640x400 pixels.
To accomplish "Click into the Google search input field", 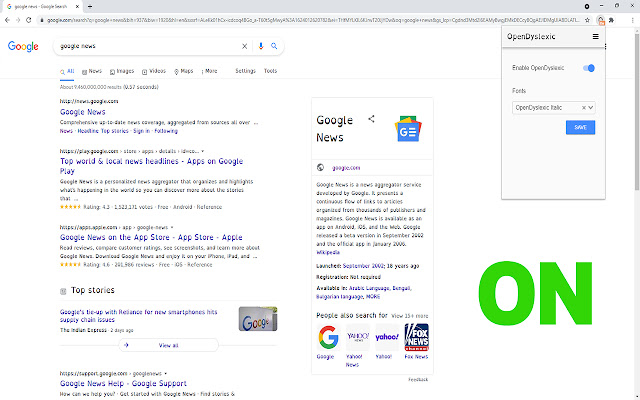I will (150, 46).
